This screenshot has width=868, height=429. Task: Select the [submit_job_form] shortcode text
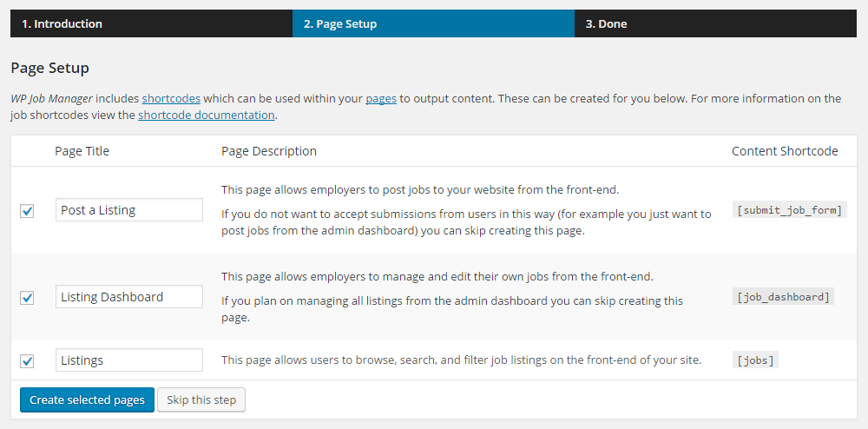[x=789, y=210]
